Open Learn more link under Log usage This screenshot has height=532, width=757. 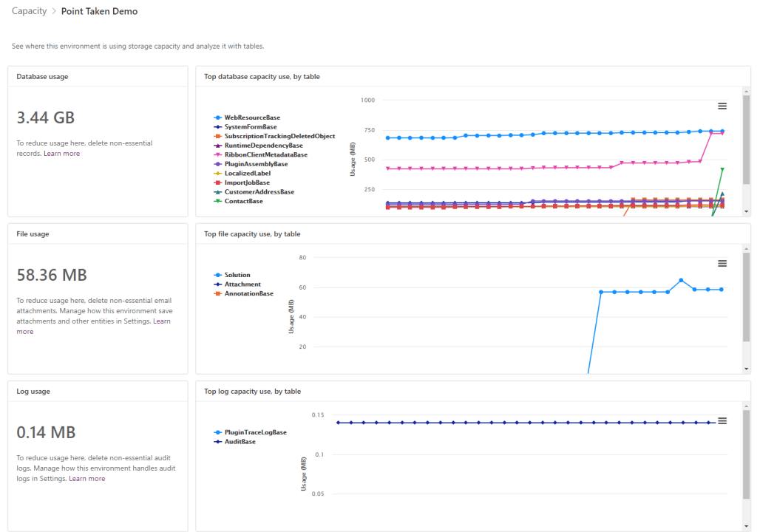pyautogui.click(x=86, y=479)
